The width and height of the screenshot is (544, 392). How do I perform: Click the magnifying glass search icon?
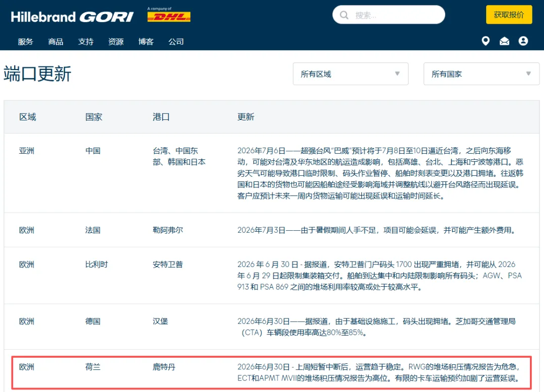[344, 15]
